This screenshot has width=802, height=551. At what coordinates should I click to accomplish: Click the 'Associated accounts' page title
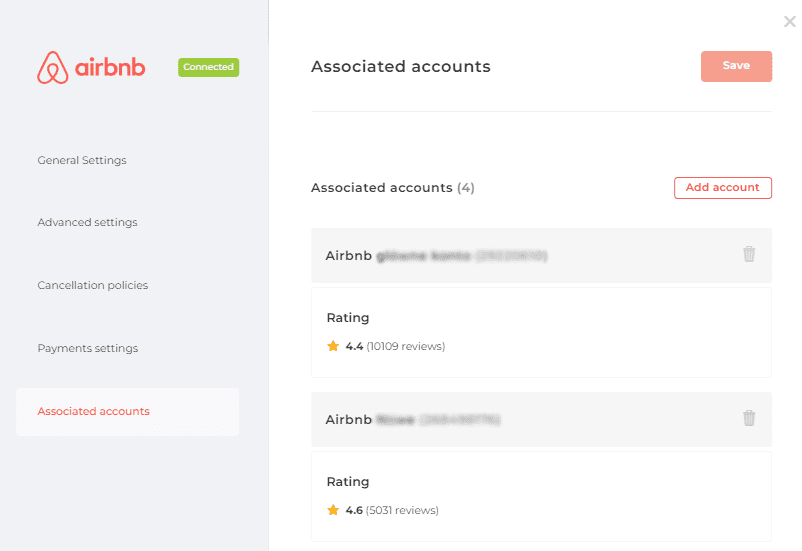400,67
